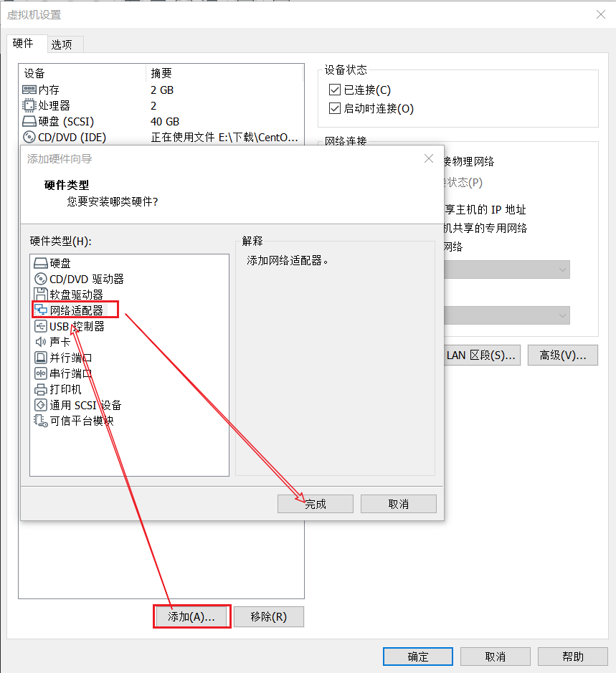Select the CD/DVD (IDE) row text
Screen dimensions: 616x673
(72, 138)
